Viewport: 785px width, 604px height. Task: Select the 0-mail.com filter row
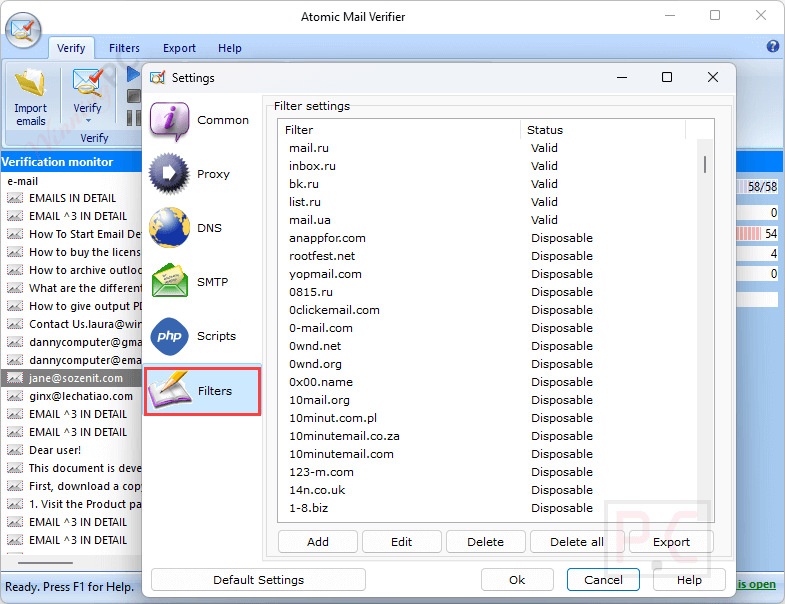(488, 329)
